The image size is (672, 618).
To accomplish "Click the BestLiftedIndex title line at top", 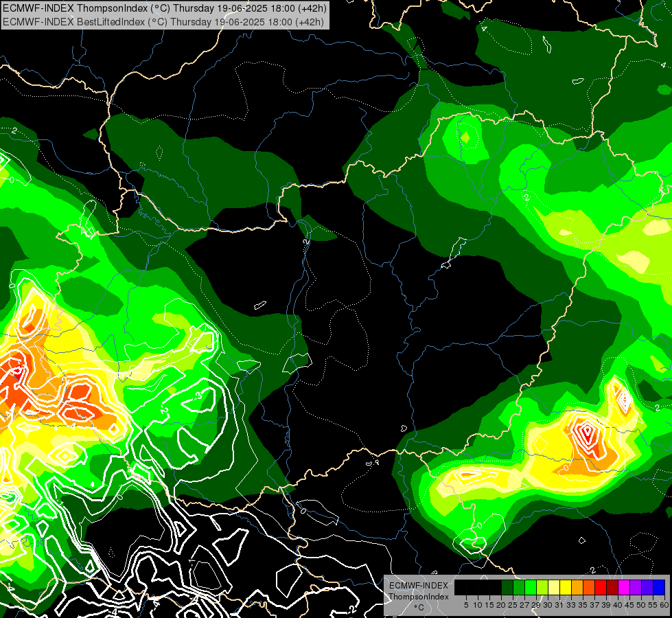I will 163,22.
